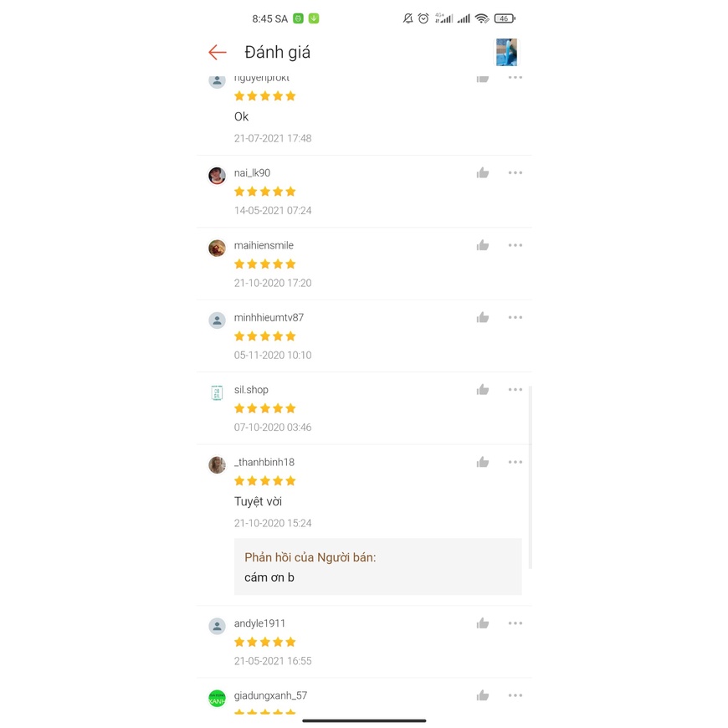Click the review list scrollbar
Image resolution: width=728 pixels, height=728 pixels.
tap(531, 477)
